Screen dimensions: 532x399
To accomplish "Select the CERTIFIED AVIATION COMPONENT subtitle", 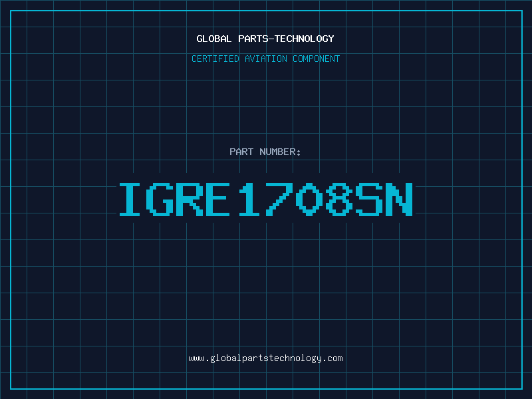I will [265, 59].
